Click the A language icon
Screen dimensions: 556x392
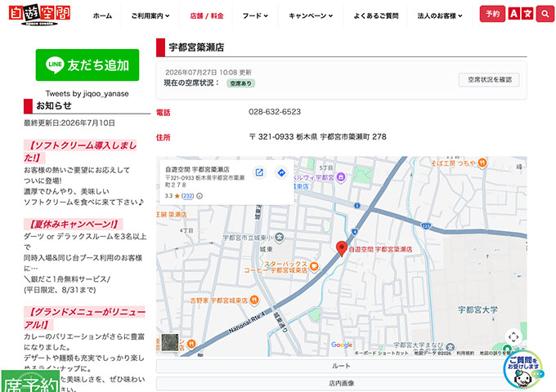(x=513, y=14)
